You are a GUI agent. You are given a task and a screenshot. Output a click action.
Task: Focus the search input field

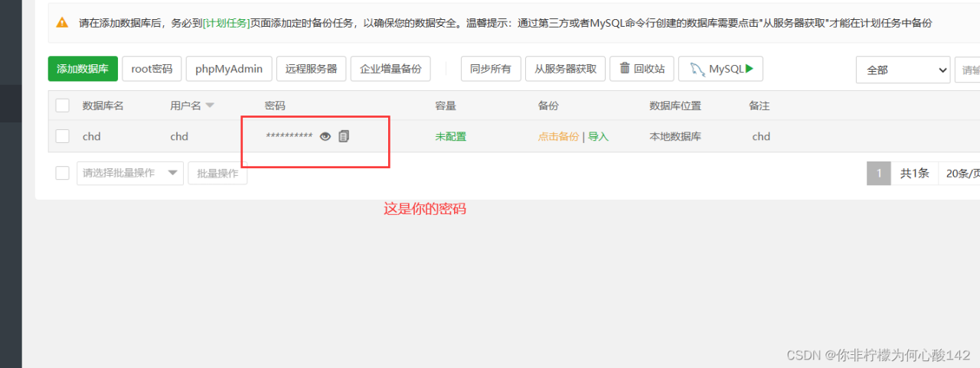[x=967, y=70]
